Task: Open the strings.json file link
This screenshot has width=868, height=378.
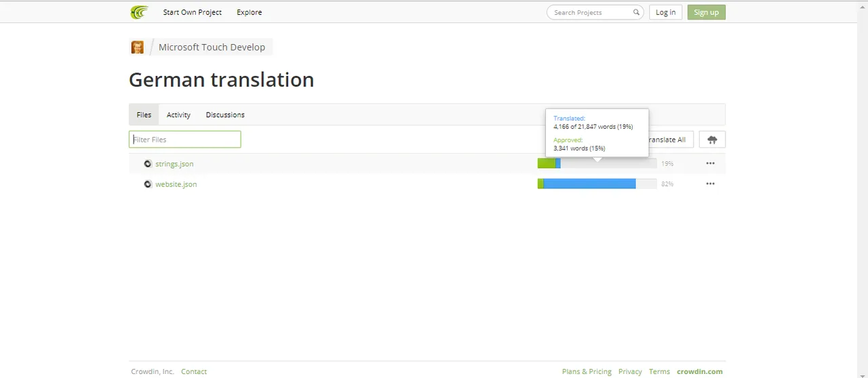Action: point(174,164)
